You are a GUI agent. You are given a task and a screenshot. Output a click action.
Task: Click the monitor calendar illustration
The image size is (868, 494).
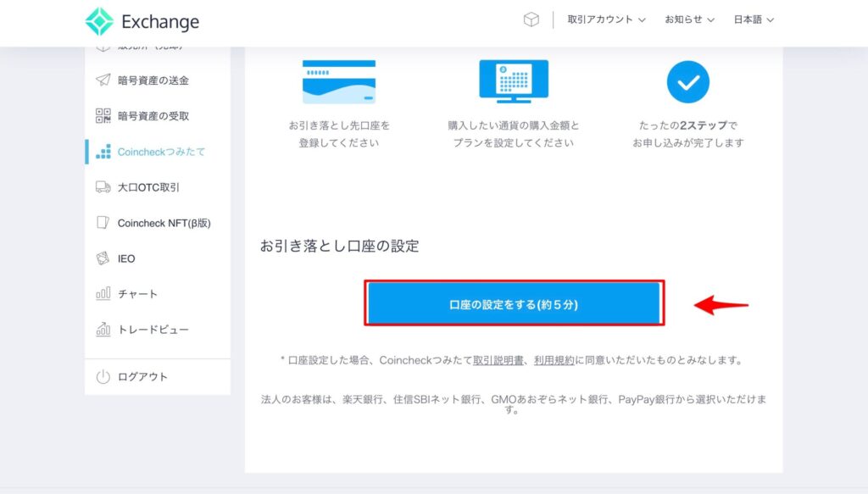pyautogui.click(x=514, y=81)
